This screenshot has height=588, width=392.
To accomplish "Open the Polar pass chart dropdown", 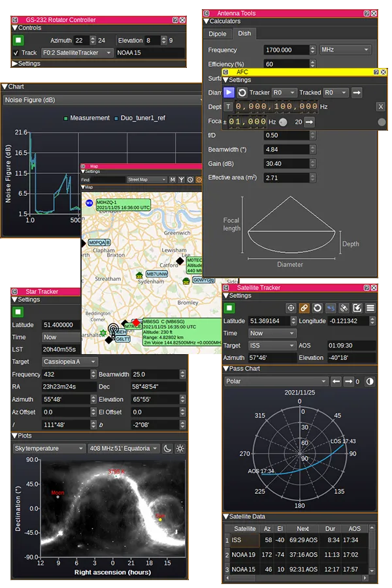I will click(276, 382).
